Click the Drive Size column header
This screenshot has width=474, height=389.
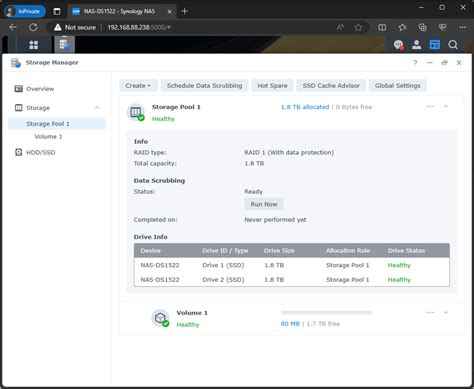tap(279, 251)
